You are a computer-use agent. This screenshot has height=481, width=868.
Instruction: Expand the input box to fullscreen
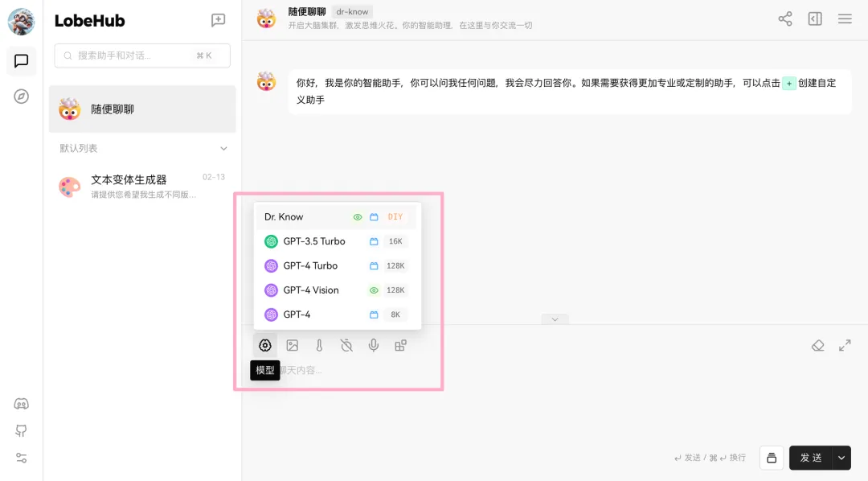click(845, 345)
